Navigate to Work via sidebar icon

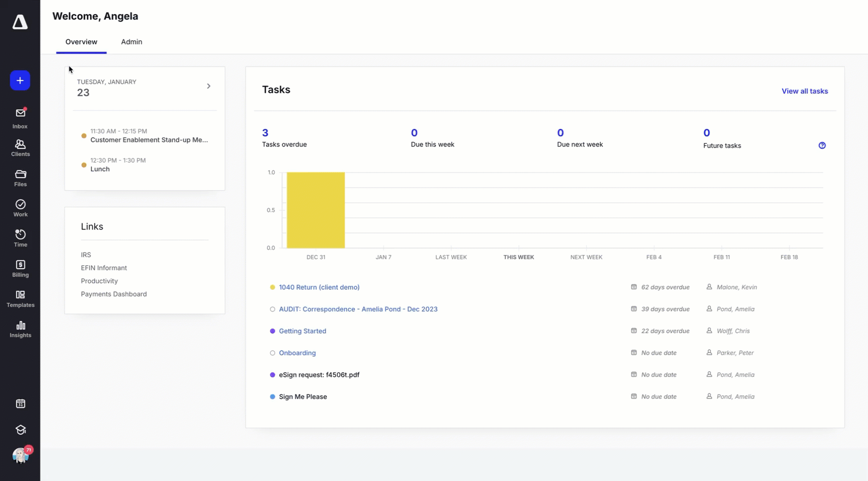pyautogui.click(x=20, y=208)
